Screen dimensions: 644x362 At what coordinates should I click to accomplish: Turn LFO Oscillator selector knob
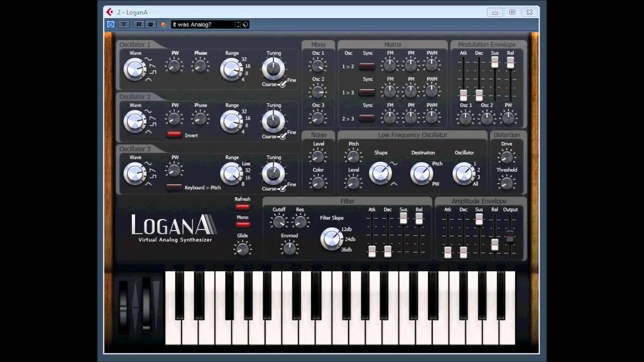point(463,173)
